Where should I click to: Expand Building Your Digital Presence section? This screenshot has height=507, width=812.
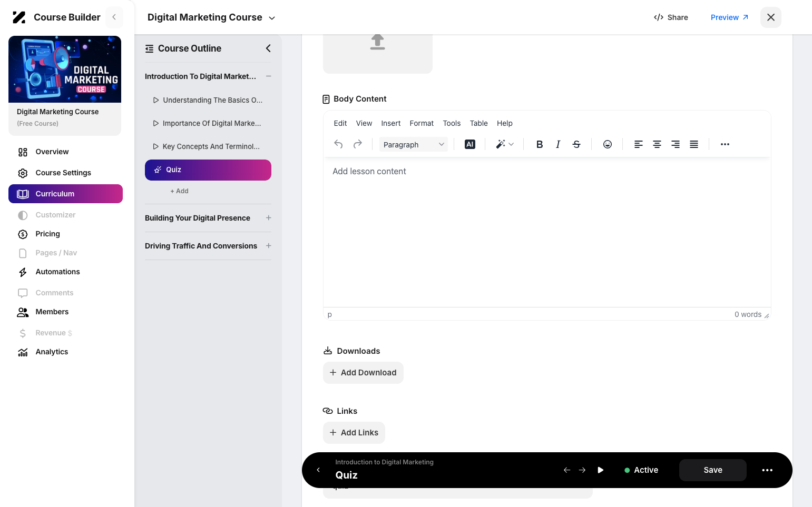(x=269, y=218)
